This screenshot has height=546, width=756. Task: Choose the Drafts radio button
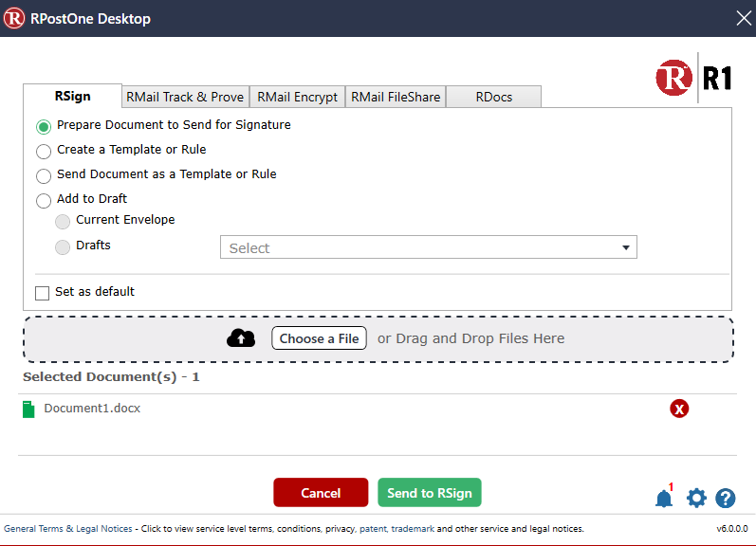[63, 247]
